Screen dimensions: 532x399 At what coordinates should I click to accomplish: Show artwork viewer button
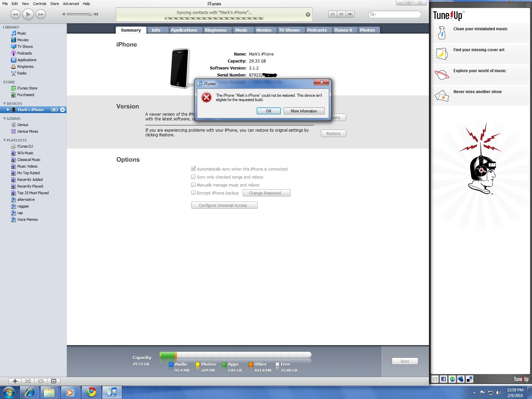54,381
